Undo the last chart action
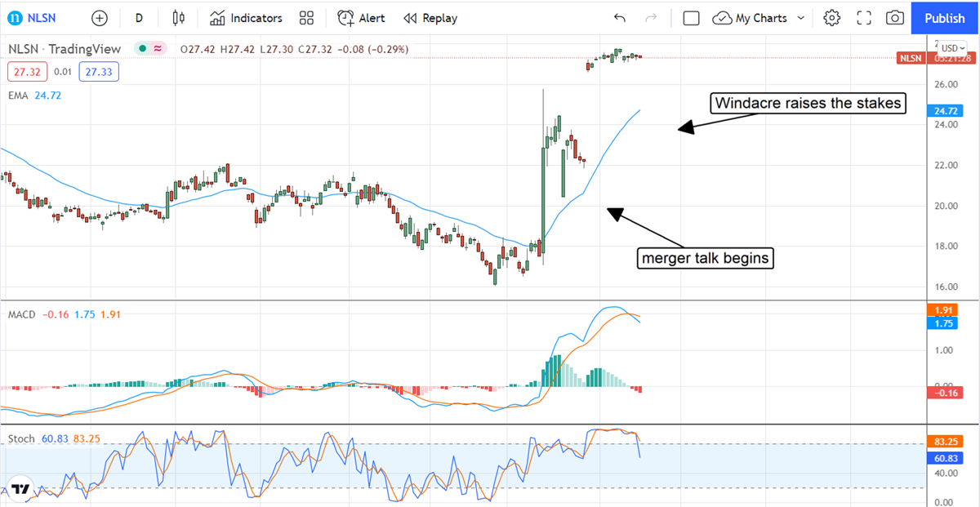Image resolution: width=980 pixels, height=507 pixels. [620, 18]
